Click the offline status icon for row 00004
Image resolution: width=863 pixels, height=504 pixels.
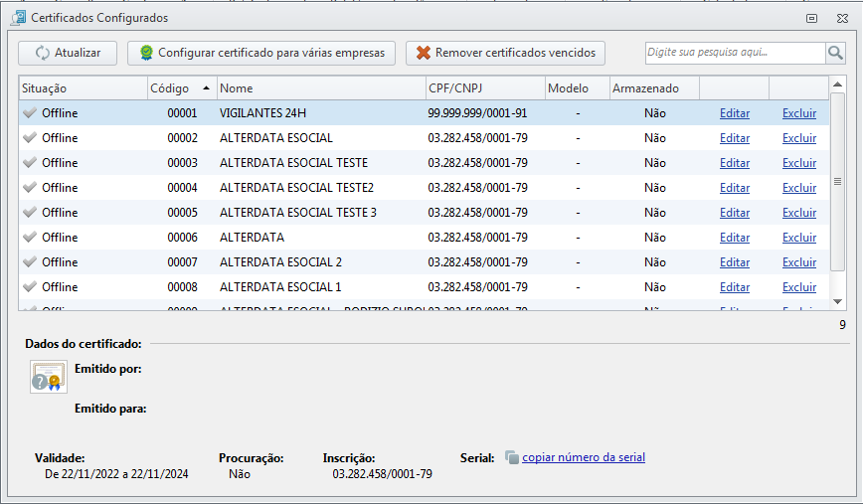[x=30, y=187]
